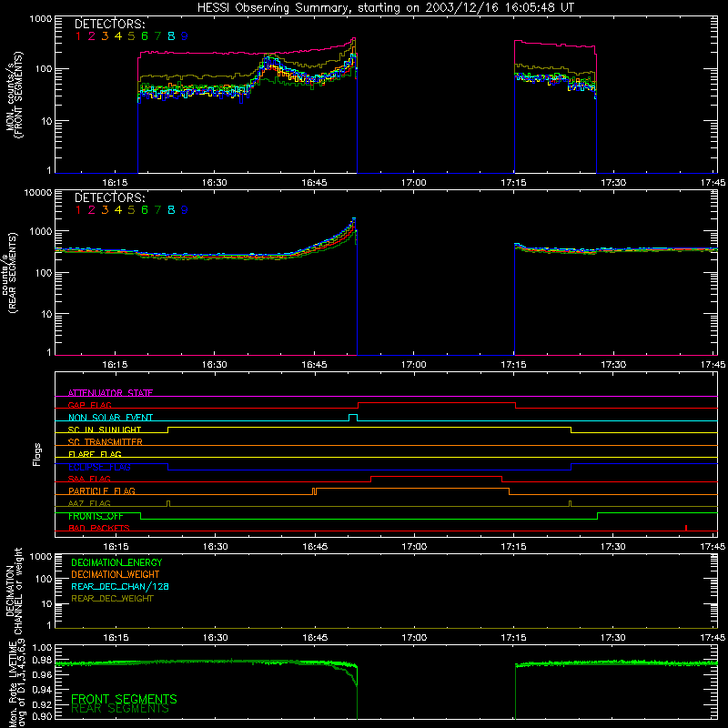The width and height of the screenshot is (728, 728).
Task: Select detector 2 in front segments legend
Action: (92, 35)
